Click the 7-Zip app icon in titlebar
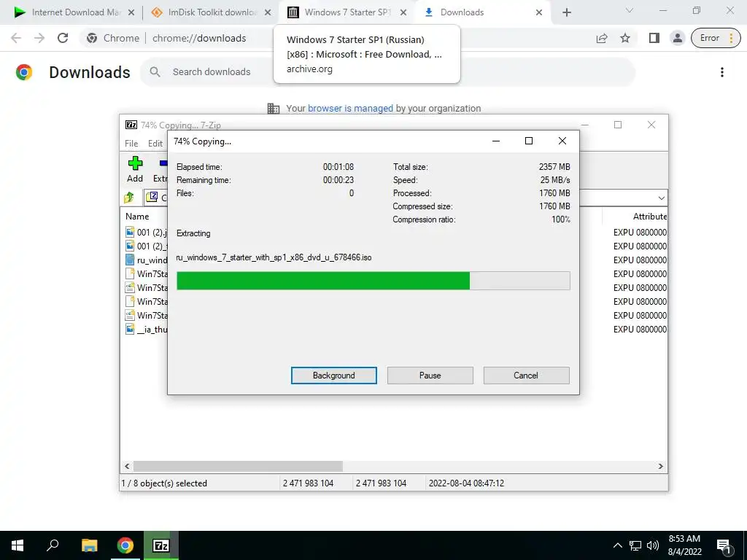The width and height of the screenshot is (747, 560). point(131,125)
